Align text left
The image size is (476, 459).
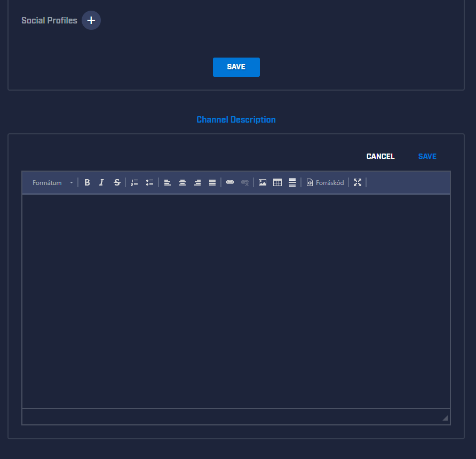click(x=167, y=182)
